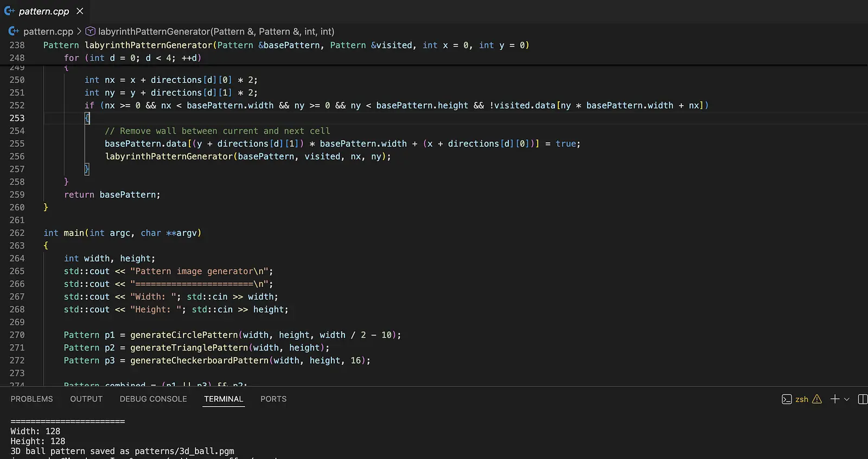
Task: Click line number 262 in the gutter
Action: [x=17, y=233]
